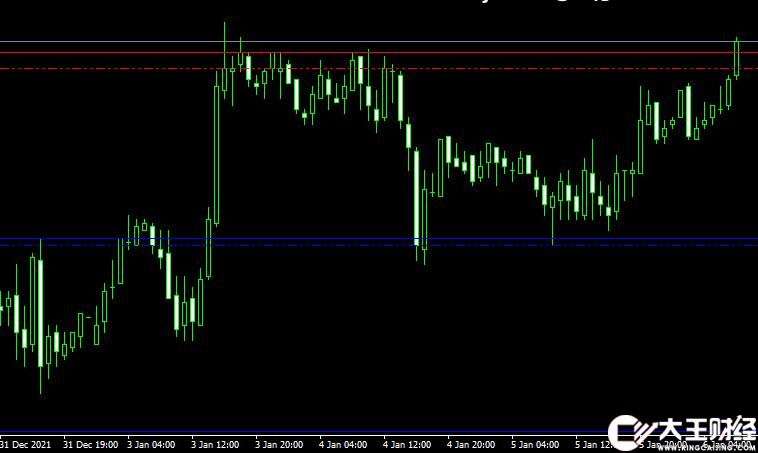The width and height of the screenshot is (758, 453).
Task: Click the '31 Dec 19:00' time axis label
Action: point(90,444)
